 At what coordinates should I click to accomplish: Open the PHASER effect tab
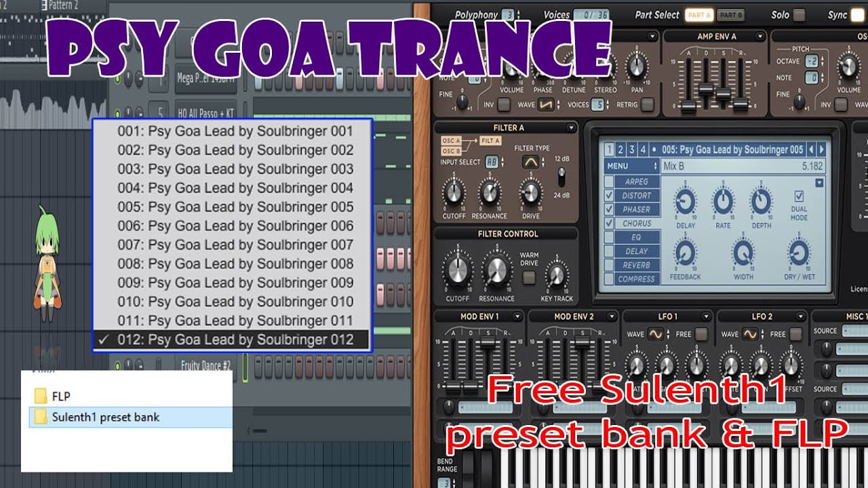tap(637, 209)
